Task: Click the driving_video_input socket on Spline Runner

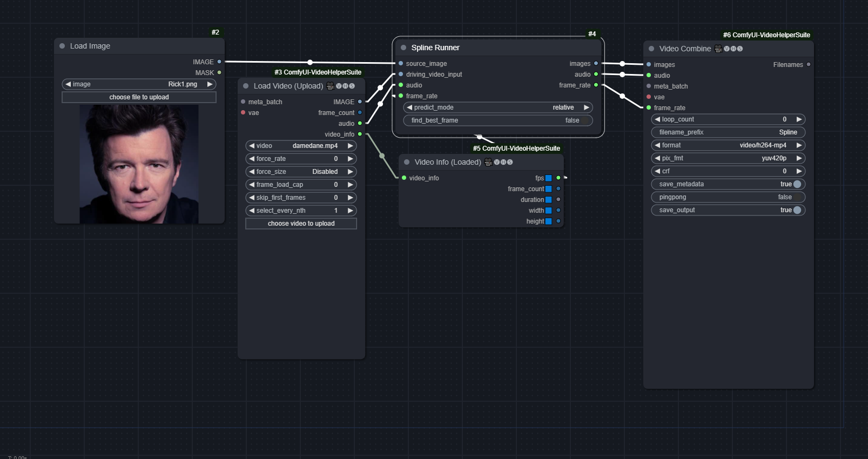Action: 401,75
